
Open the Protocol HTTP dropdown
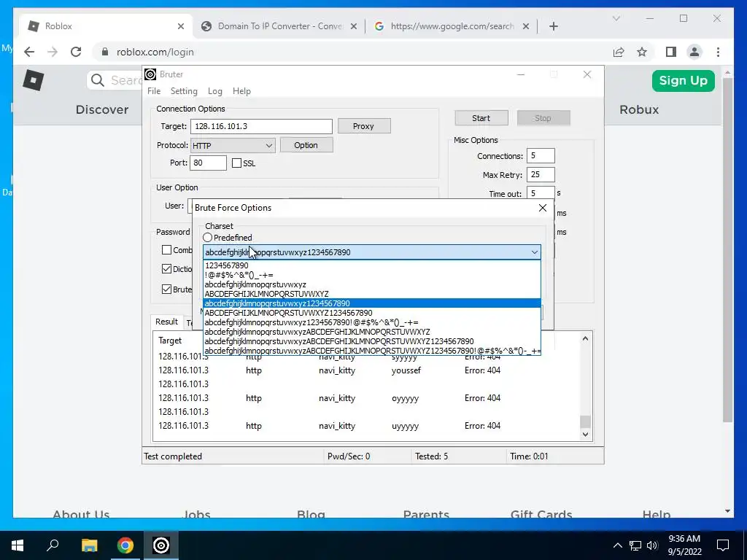click(233, 146)
